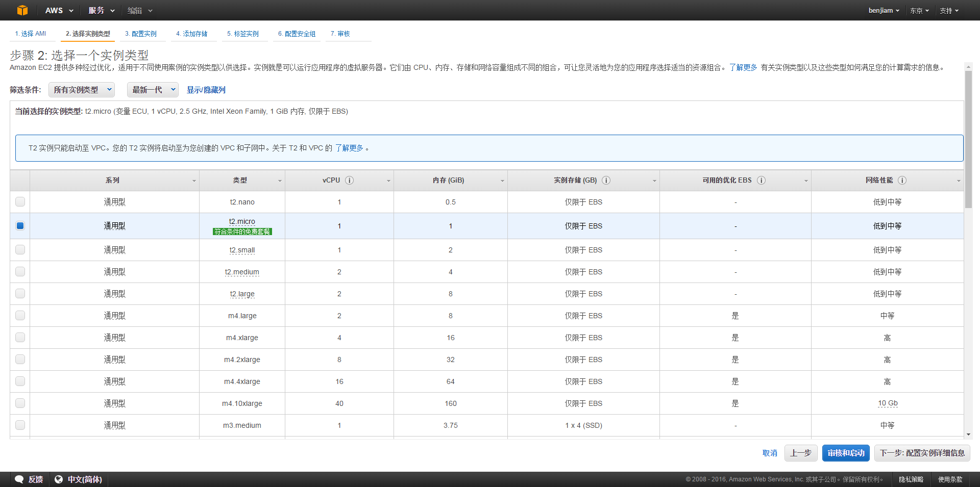Screen dimensions: 980x487
Task: Click the AWS orange cube logo
Action: pos(22,10)
